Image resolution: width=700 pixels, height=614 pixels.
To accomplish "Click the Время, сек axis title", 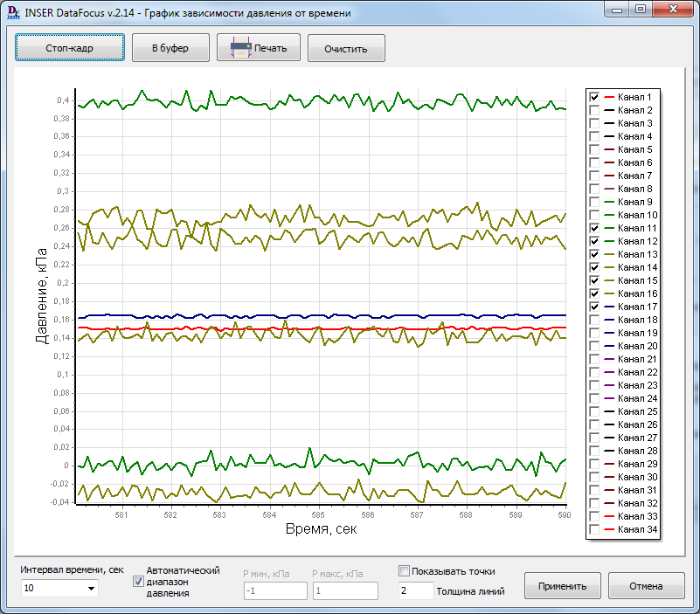I will click(x=321, y=529).
